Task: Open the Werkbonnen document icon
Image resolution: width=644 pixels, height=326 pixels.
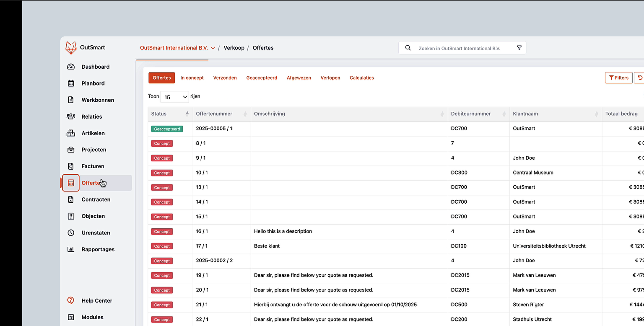Action: [x=71, y=100]
